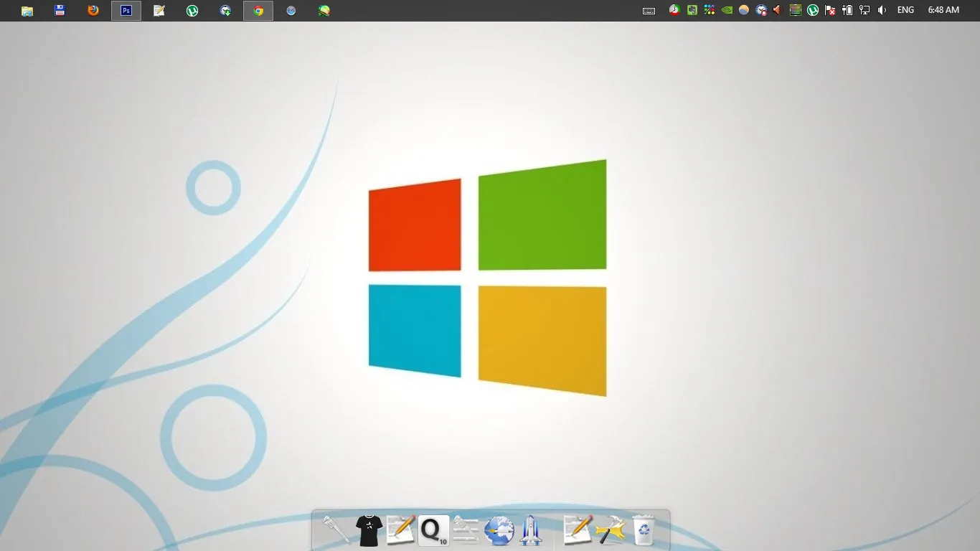Launch Firefox from the taskbar
Image resolution: width=980 pixels, height=551 pixels.
tap(93, 11)
